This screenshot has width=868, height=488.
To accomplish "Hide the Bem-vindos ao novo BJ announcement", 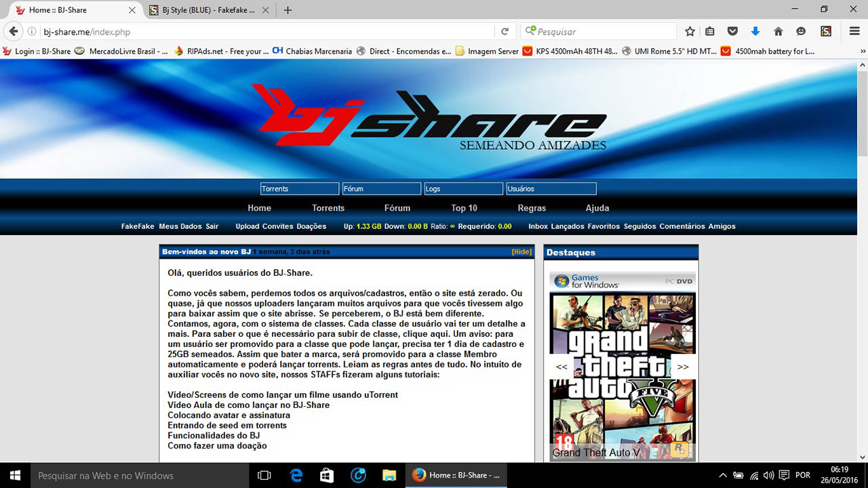I will [x=522, y=252].
